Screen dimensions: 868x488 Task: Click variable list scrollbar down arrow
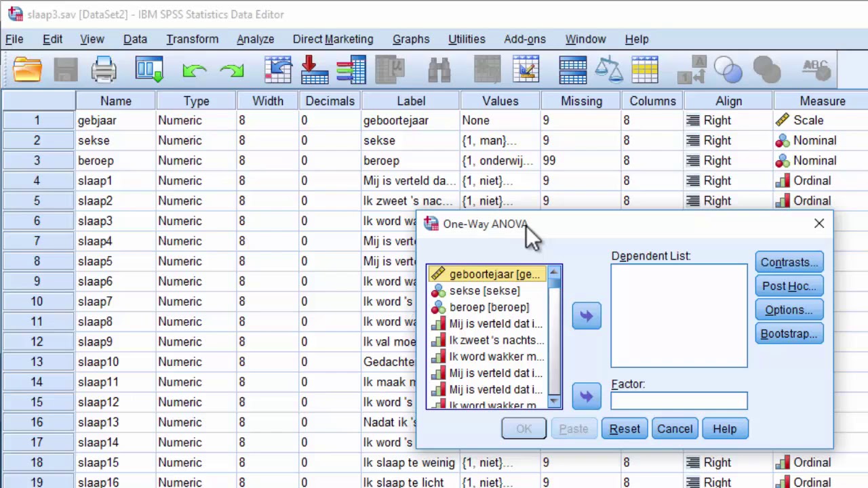(555, 402)
